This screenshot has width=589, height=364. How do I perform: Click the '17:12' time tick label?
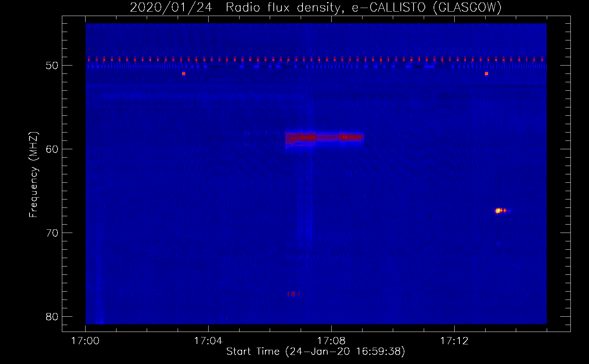[x=454, y=341]
